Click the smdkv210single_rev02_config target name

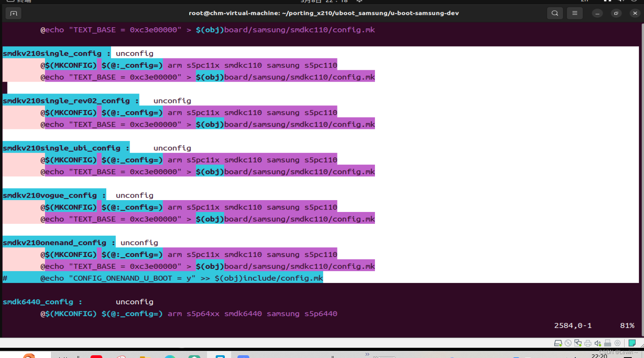click(x=66, y=101)
